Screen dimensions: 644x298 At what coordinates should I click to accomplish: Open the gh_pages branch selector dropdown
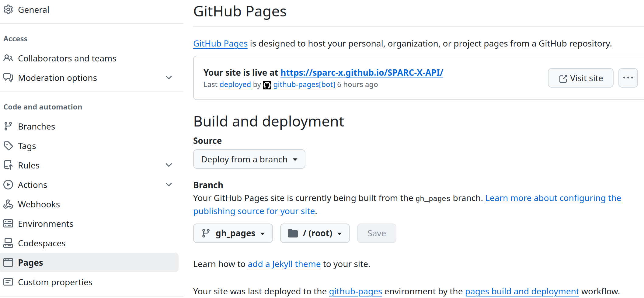[233, 233]
